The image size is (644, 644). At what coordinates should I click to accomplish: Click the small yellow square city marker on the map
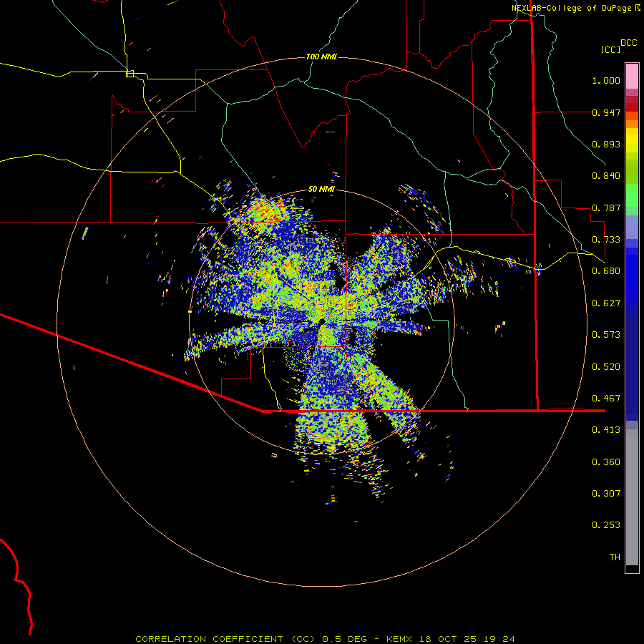pyautogui.click(x=130, y=74)
